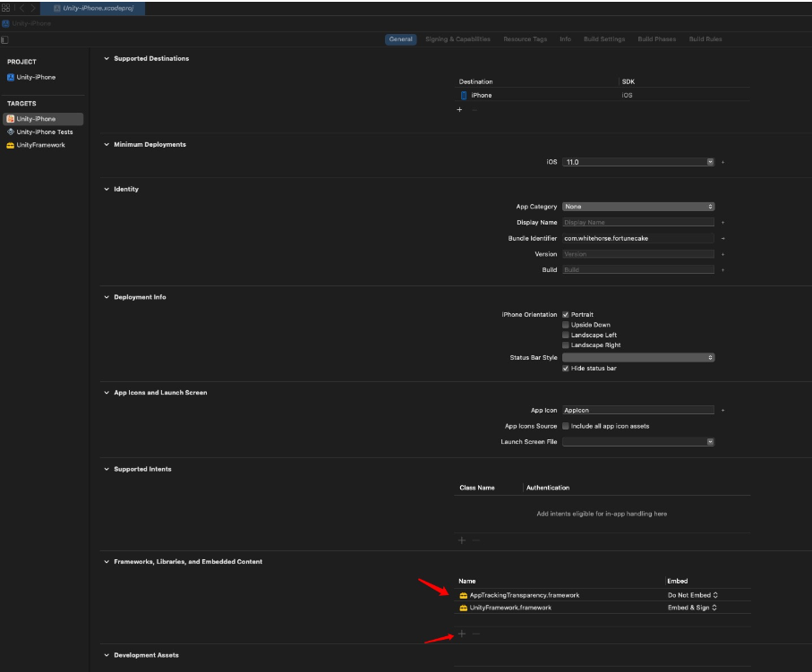Toggle the Hide status bar checkbox
This screenshot has width=812, height=672.
tap(566, 369)
